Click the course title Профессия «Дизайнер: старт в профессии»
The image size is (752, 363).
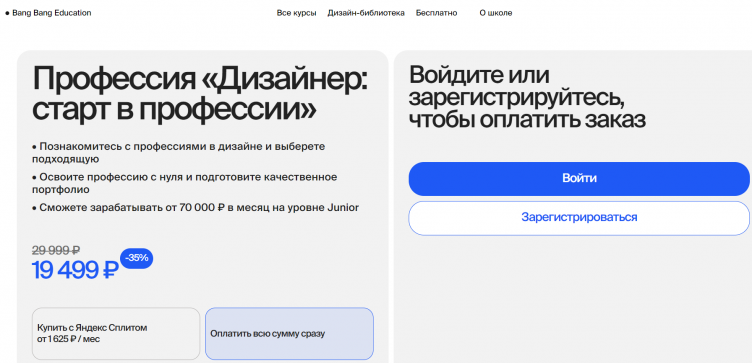[200, 94]
